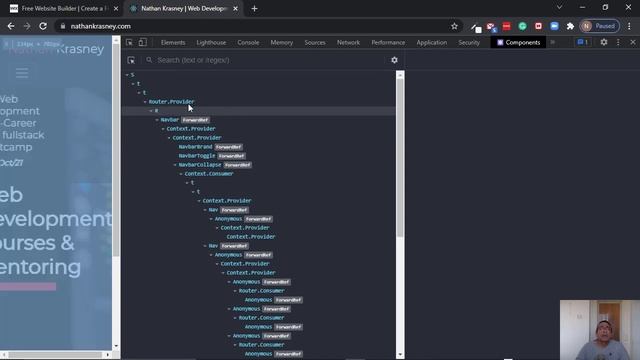Open the Lighthouse tab
Screen dimensions: 640x360
(211, 42)
